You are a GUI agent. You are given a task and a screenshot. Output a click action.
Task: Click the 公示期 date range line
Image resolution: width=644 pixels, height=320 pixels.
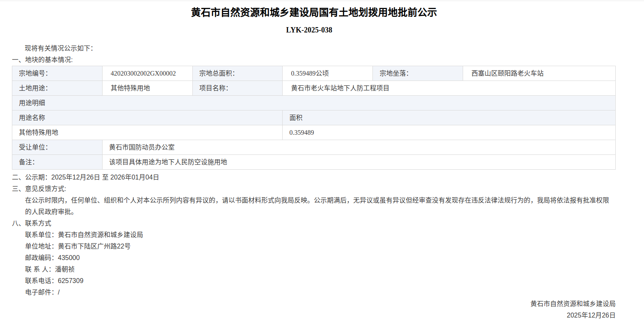[x=105, y=177]
